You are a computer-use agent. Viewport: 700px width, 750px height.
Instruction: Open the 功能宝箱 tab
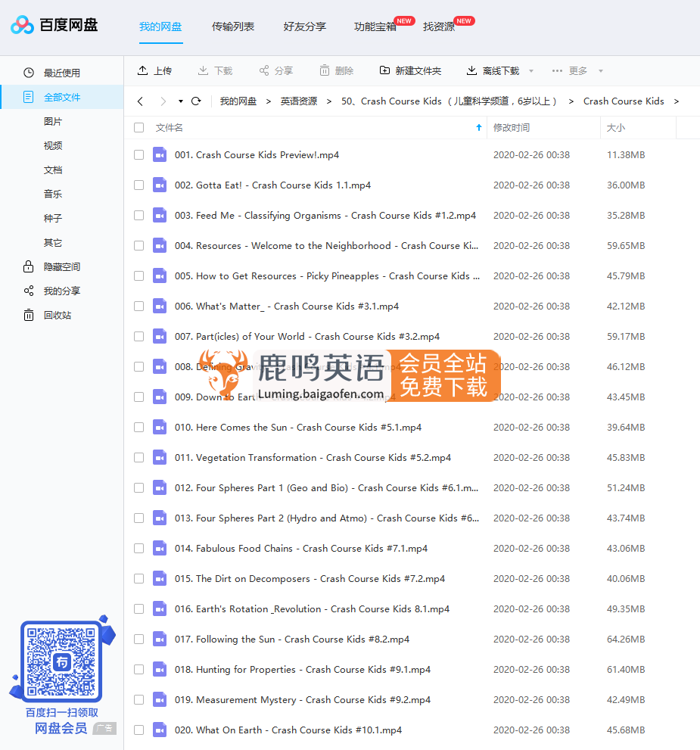[375, 26]
